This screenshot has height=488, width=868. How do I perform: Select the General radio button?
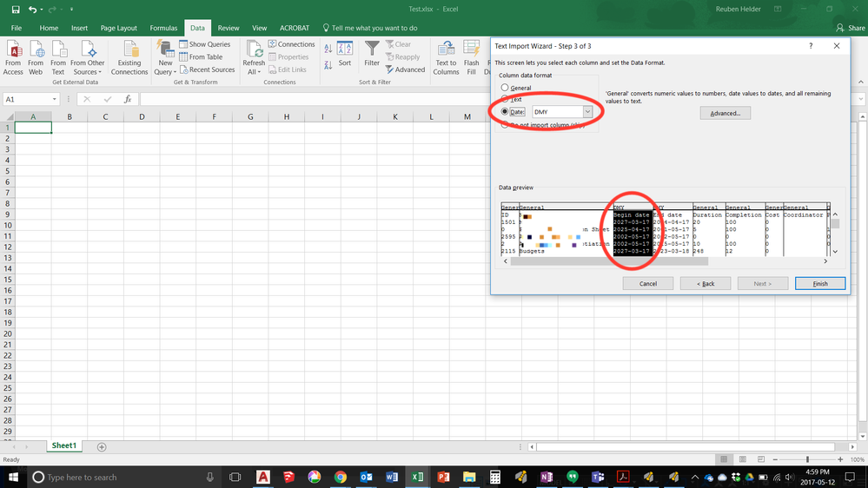click(x=504, y=88)
